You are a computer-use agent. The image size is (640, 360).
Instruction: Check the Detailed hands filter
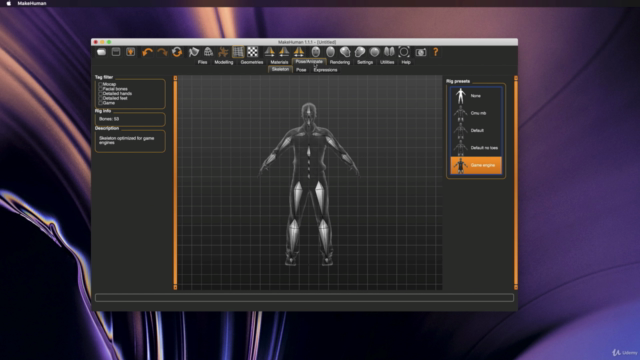pos(100,93)
